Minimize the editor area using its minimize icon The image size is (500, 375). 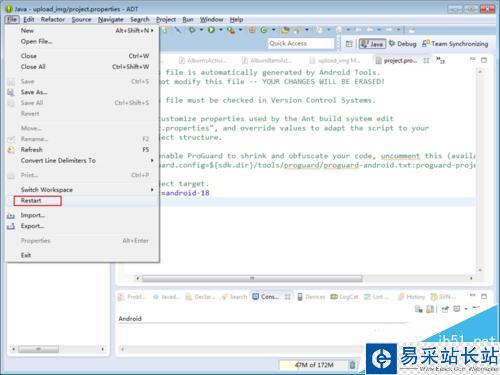click(x=472, y=60)
